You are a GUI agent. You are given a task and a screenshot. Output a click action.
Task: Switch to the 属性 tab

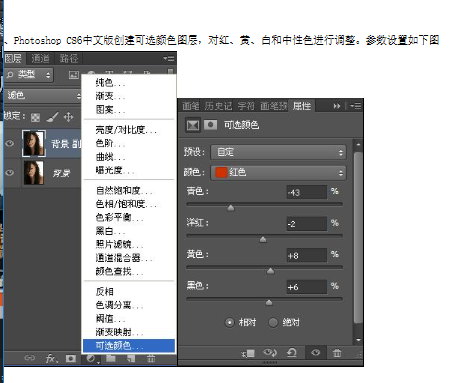point(302,106)
